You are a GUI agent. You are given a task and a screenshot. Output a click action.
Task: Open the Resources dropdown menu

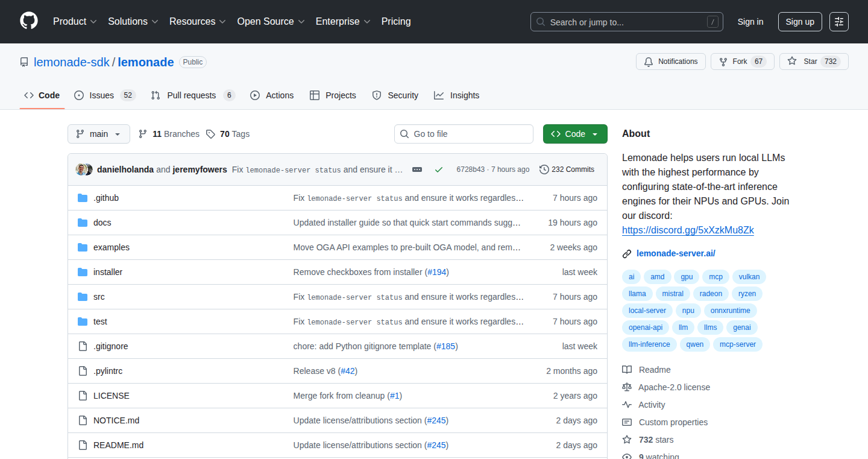198,21
